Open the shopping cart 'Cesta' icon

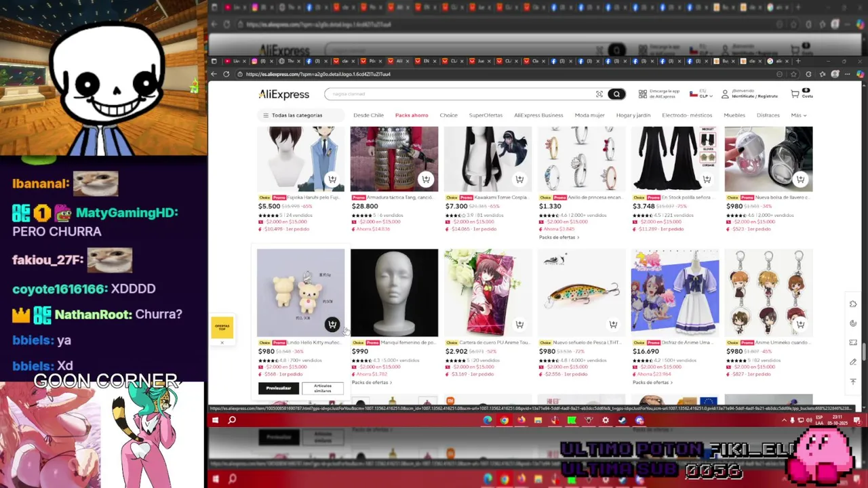[795, 94]
